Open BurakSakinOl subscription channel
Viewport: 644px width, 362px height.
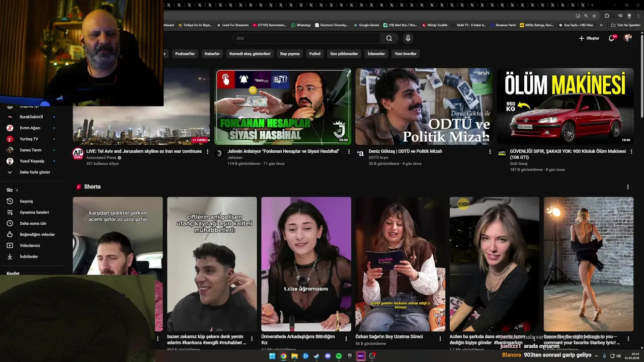[x=32, y=117]
